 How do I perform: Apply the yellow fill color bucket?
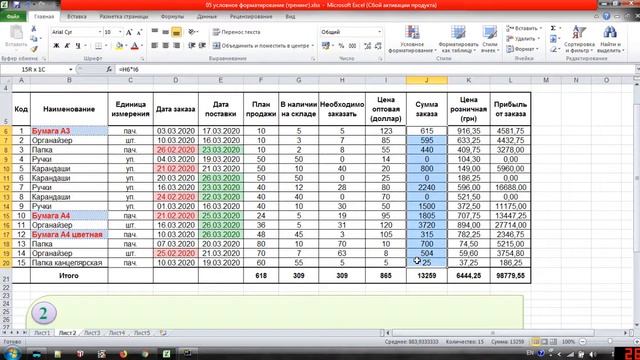click(x=119, y=46)
